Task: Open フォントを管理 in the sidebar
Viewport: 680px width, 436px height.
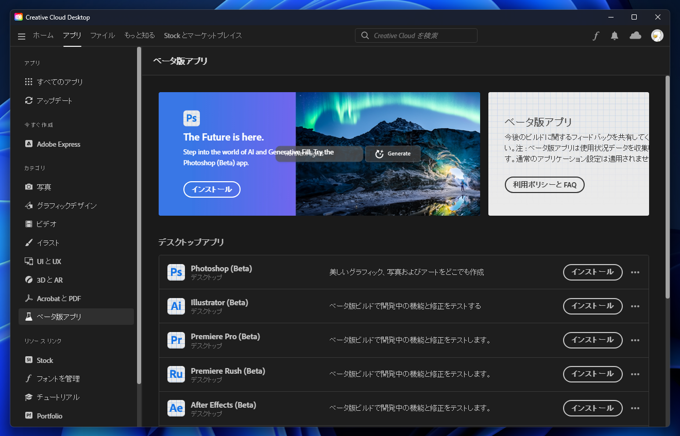Action: (76, 379)
